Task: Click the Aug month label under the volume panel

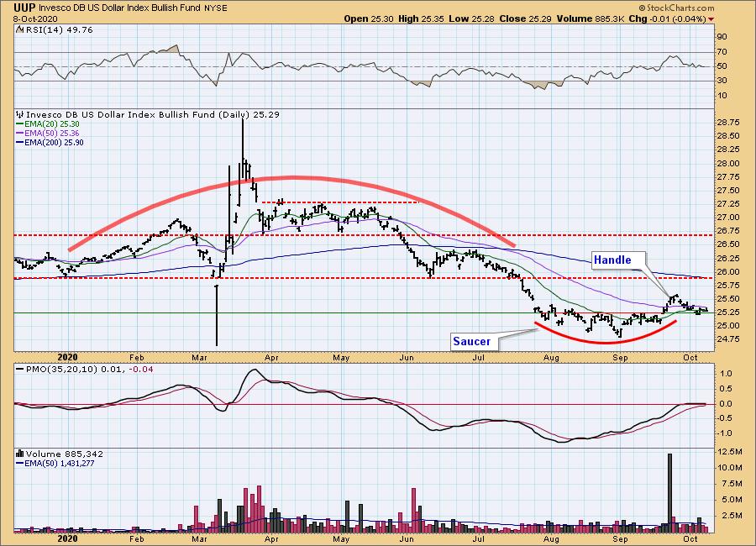Action: click(x=551, y=538)
